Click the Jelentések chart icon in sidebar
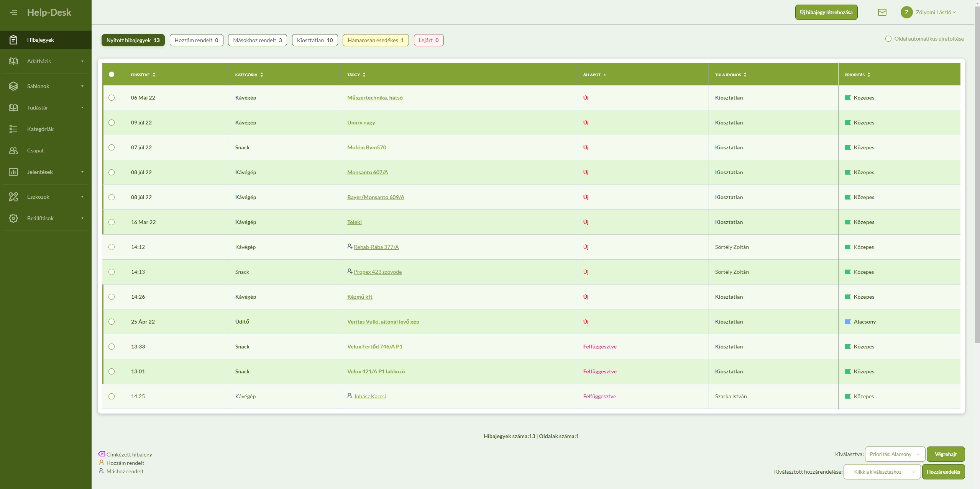 pyautogui.click(x=13, y=172)
